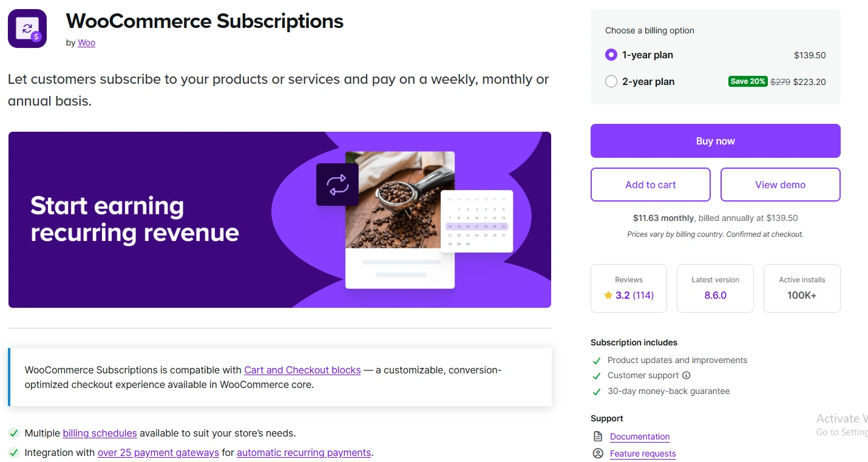The image size is (868, 462).
Task: Click the calendar graphic in the banner image
Action: (x=477, y=222)
